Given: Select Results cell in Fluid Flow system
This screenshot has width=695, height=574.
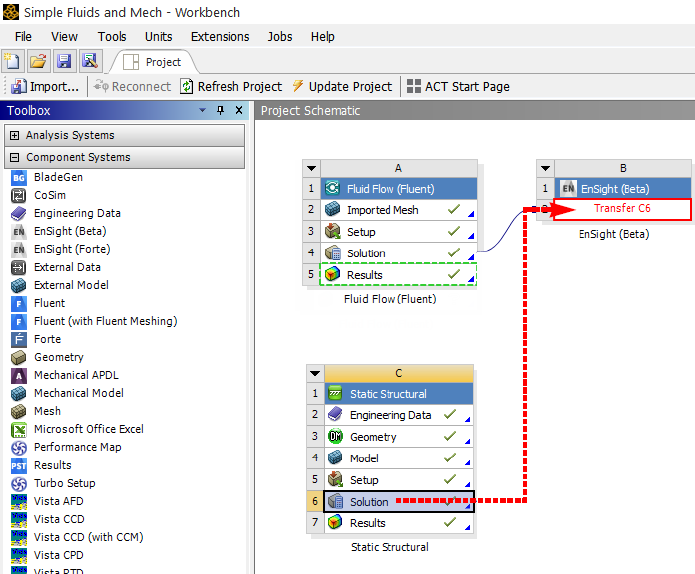Looking at the screenshot, I should pyautogui.click(x=398, y=274).
